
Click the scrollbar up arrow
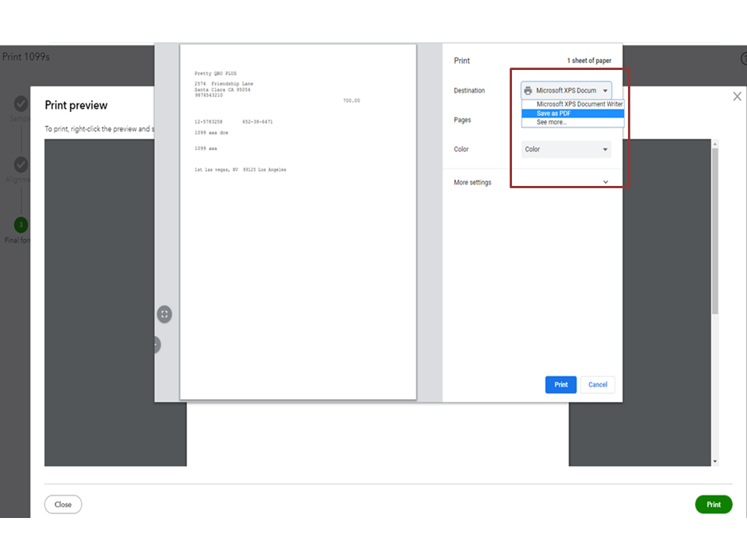tap(714, 144)
